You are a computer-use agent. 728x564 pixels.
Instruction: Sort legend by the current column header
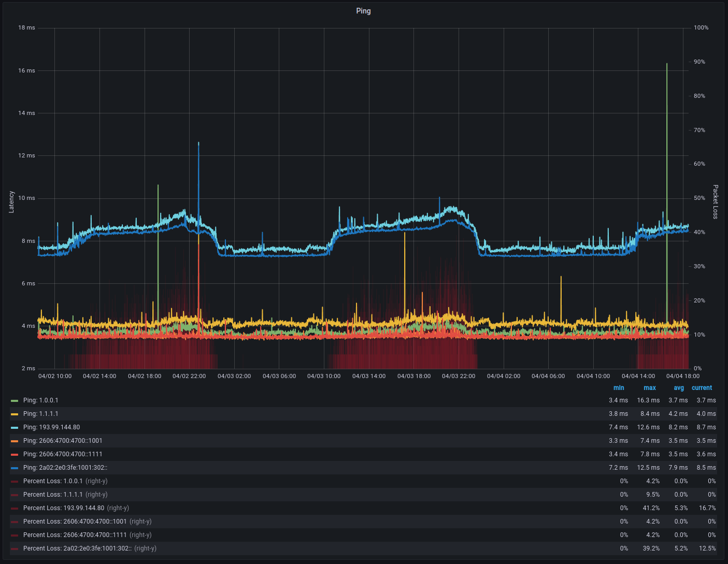(x=702, y=387)
